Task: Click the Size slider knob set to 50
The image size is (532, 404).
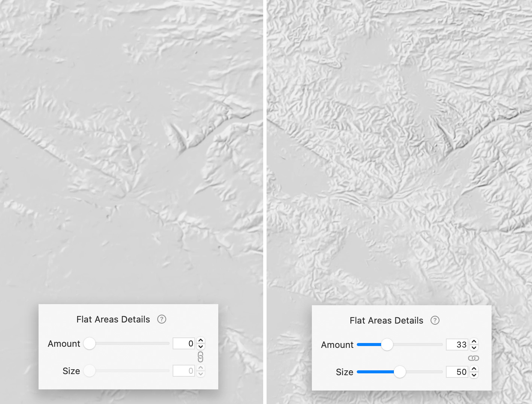Action: click(x=400, y=372)
